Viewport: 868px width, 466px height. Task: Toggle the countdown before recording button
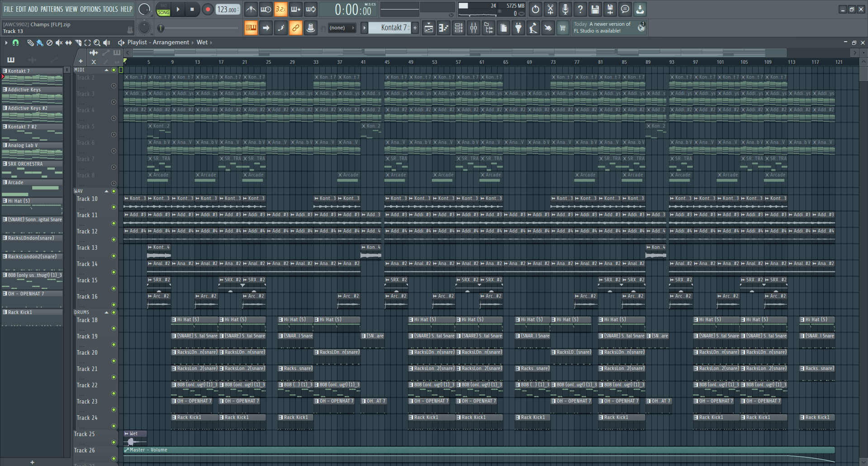pyautogui.click(x=280, y=9)
